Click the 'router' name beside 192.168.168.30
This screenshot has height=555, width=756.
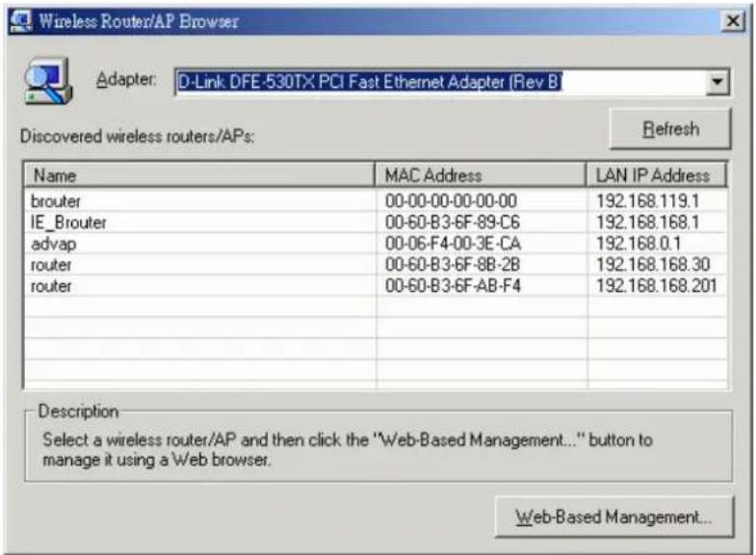[x=51, y=265]
